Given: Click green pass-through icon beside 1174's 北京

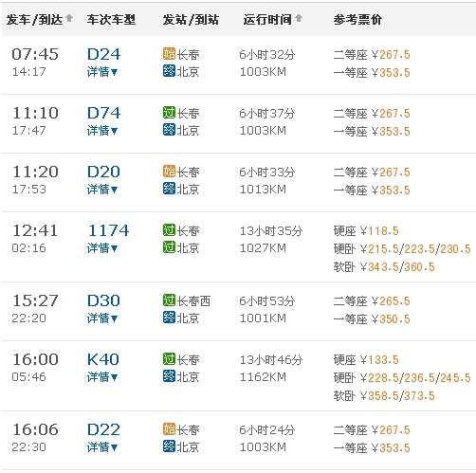Looking at the screenshot, I should [169, 247].
